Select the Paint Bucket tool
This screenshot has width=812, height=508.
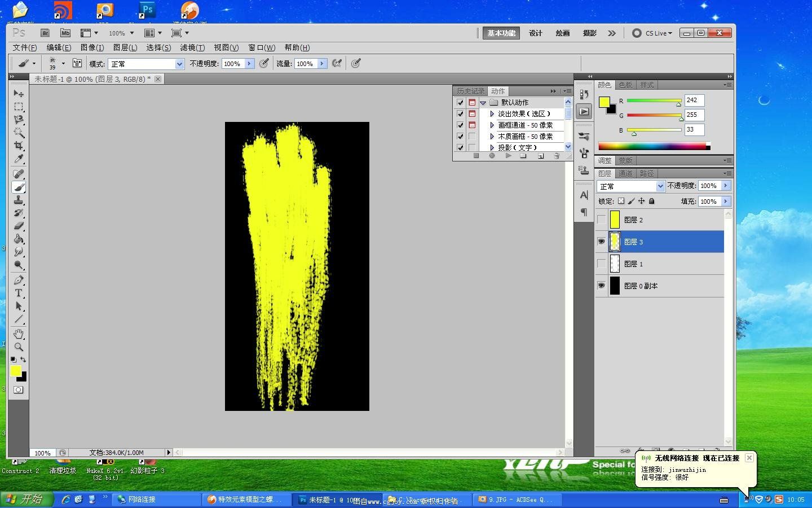click(19, 239)
